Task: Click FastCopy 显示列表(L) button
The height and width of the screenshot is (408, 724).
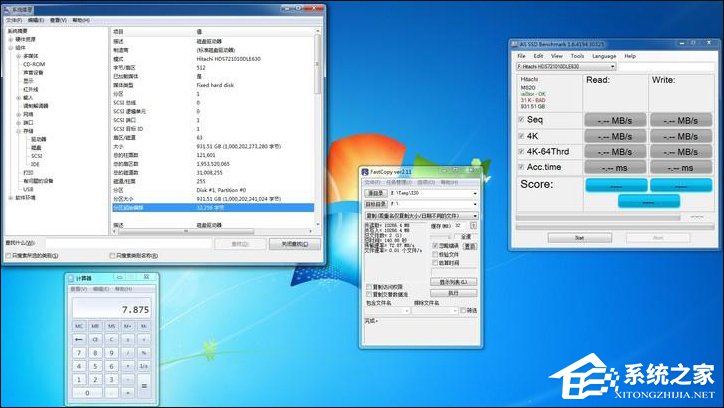Action: (x=453, y=282)
